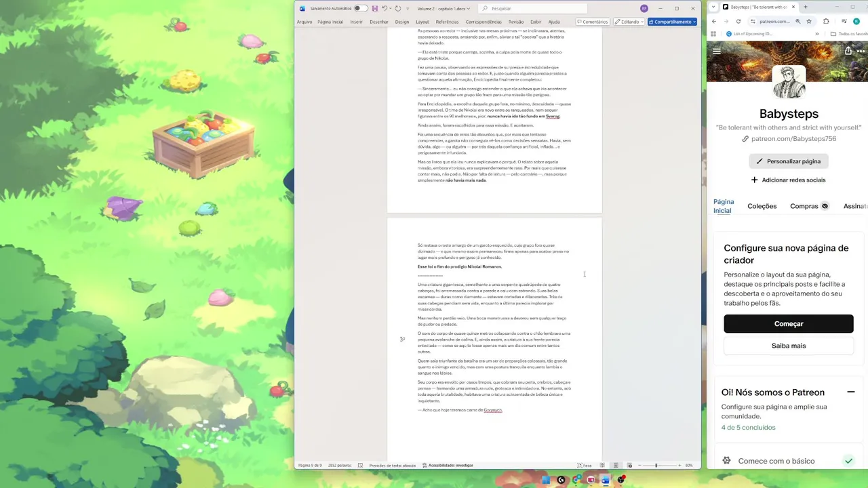
Task: Click the Pesquisar search box in Word
Action: pyautogui.click(x=533, y=8)
